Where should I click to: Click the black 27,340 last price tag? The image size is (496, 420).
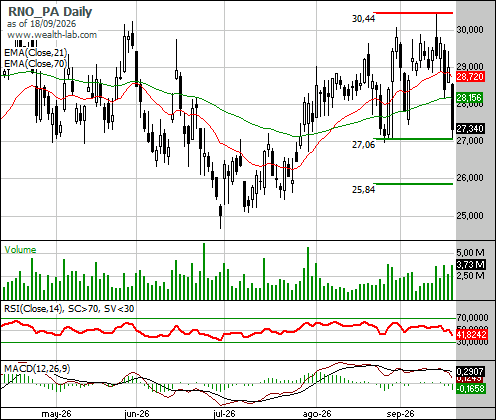coord(470,128)
